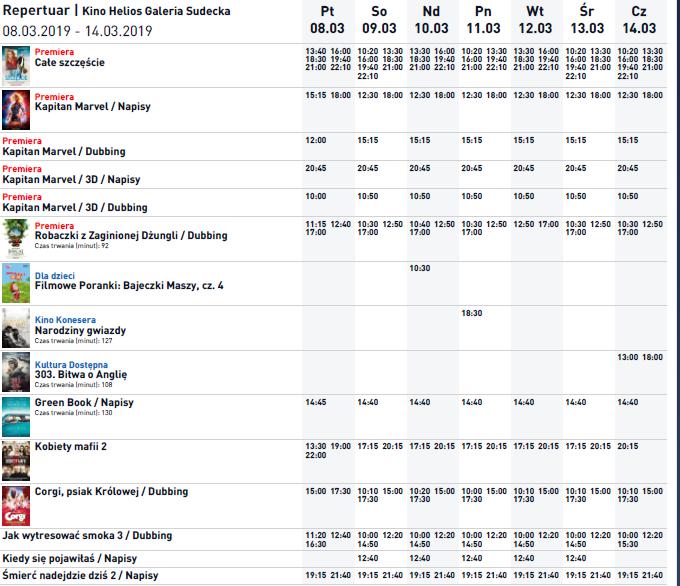Open Robaczki z Zaginionej Dżungli / Dubbing title
This screenshot has height=586, width=680.
pyautogui.click(x=131, y=236)
